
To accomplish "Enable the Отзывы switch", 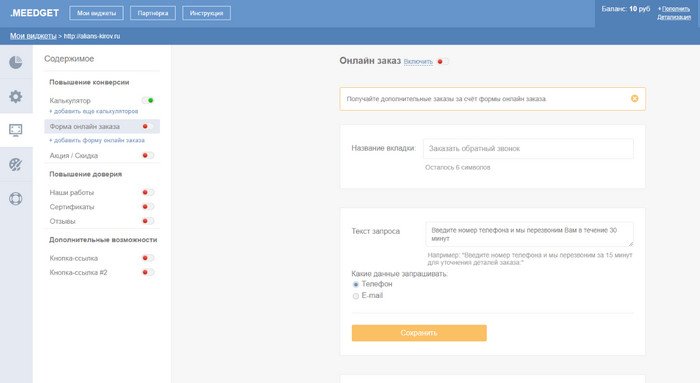I will coord(148,221).
